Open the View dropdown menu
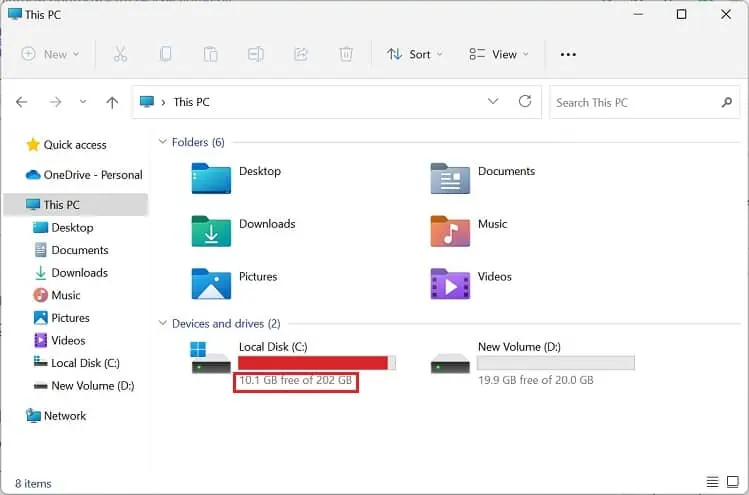The image size is (749, 495). point(499,54)
